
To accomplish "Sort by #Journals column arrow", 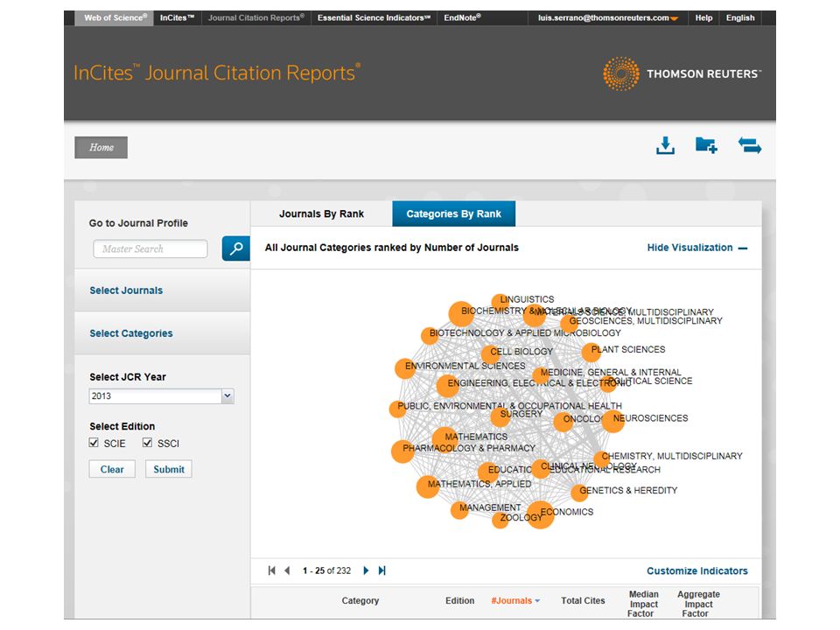I will tap(537, 601).
